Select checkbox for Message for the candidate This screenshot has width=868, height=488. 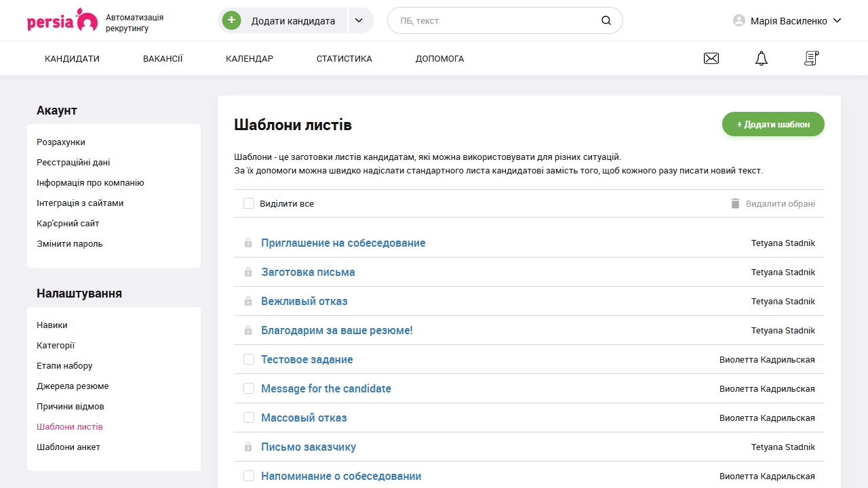pos(249,388)
